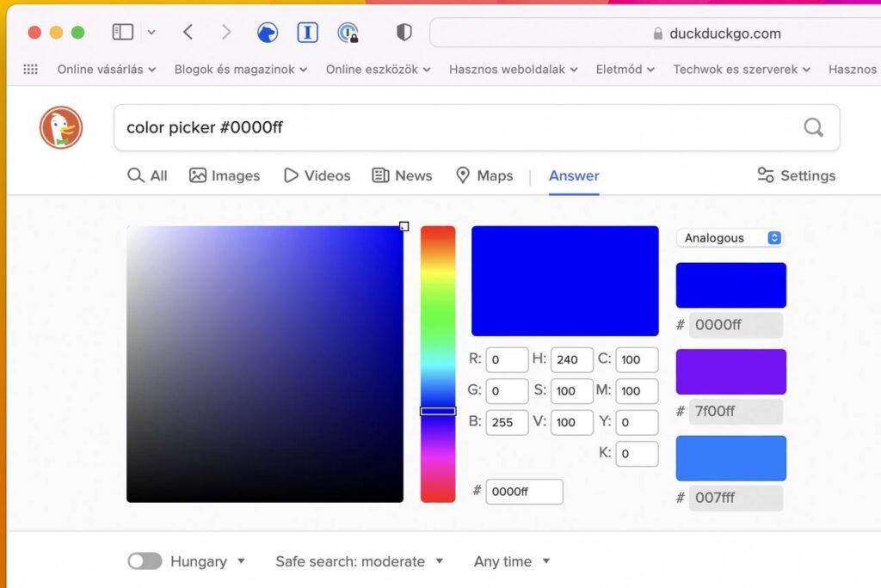Screen dimensions: 881x588
Task: Select the 0000ff blue palette swatch
Action: 731,285
